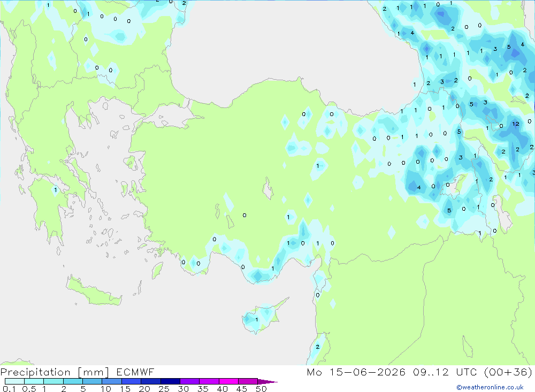Choose the 45–50 mm dark magenta legend swatch
This screenshot has width=535, height=392.
click(248, 381)
